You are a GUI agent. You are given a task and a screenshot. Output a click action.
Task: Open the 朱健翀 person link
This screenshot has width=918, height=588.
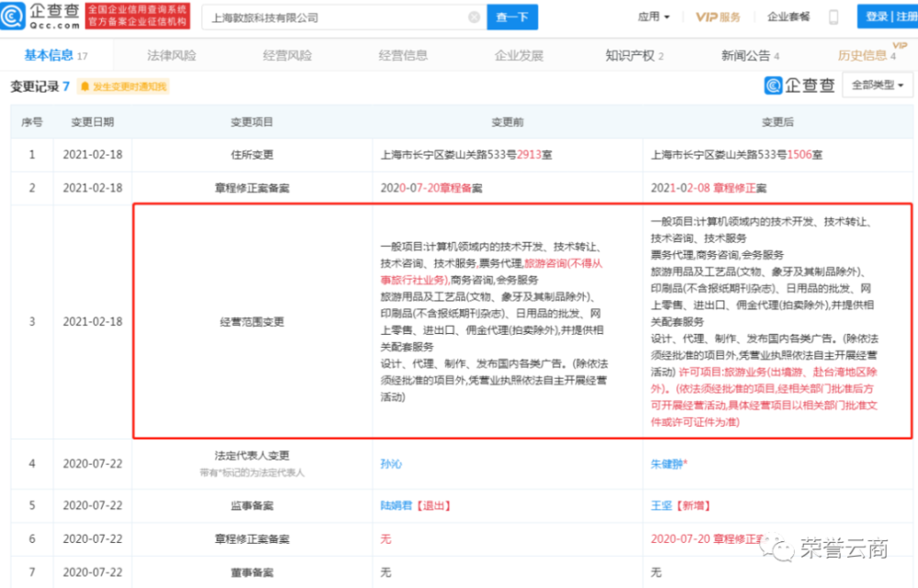pos(668,464)
